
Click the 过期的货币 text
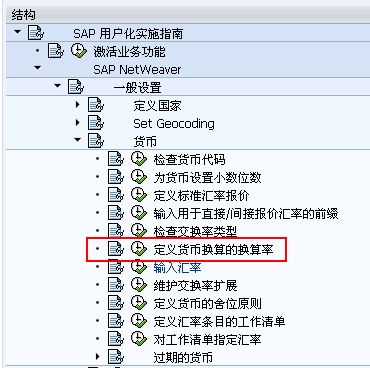pos(183,357)
